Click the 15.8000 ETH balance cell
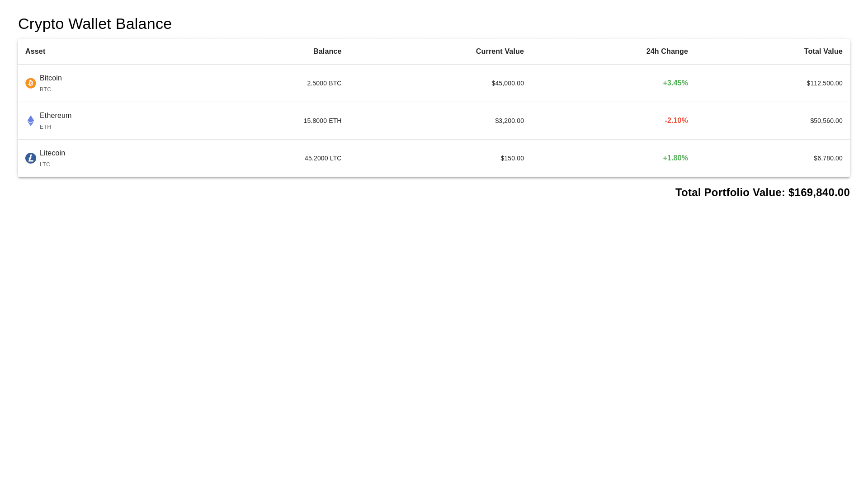The width and height of the screenshot is (868, 488). (322, 121)
